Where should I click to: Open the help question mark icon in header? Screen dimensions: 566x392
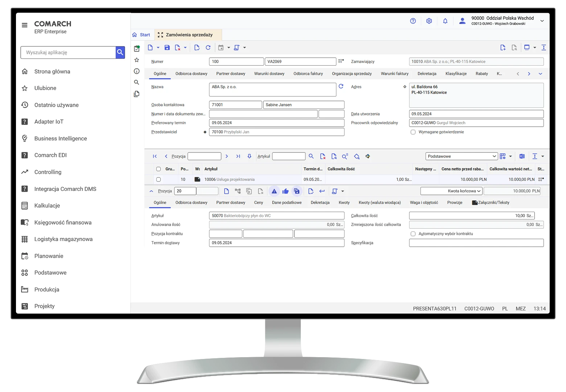pos(413,21)
